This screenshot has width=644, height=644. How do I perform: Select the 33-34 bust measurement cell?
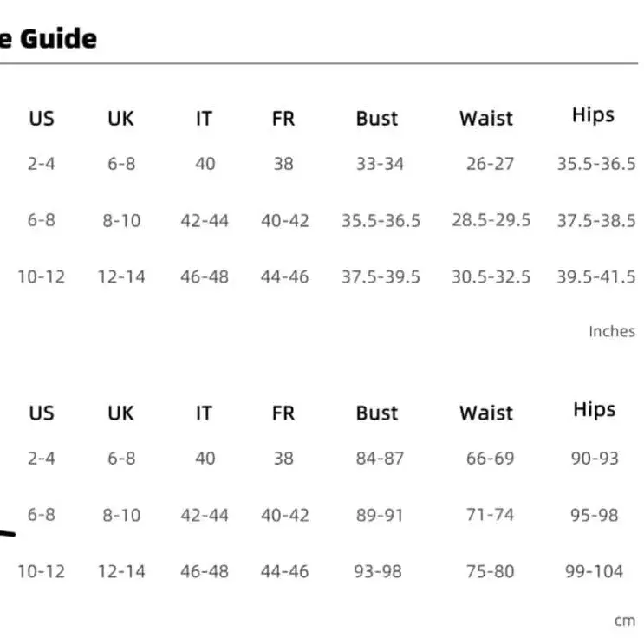[380, 163]
